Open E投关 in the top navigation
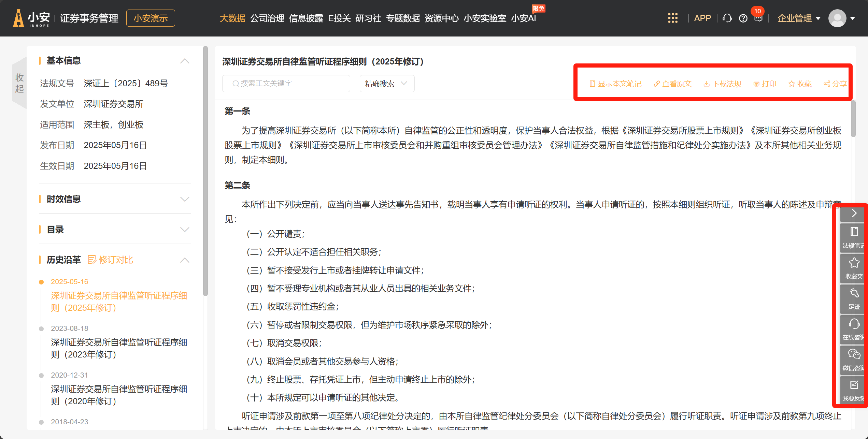The width and height of the screenshot is (868, 439). [339, 18]
